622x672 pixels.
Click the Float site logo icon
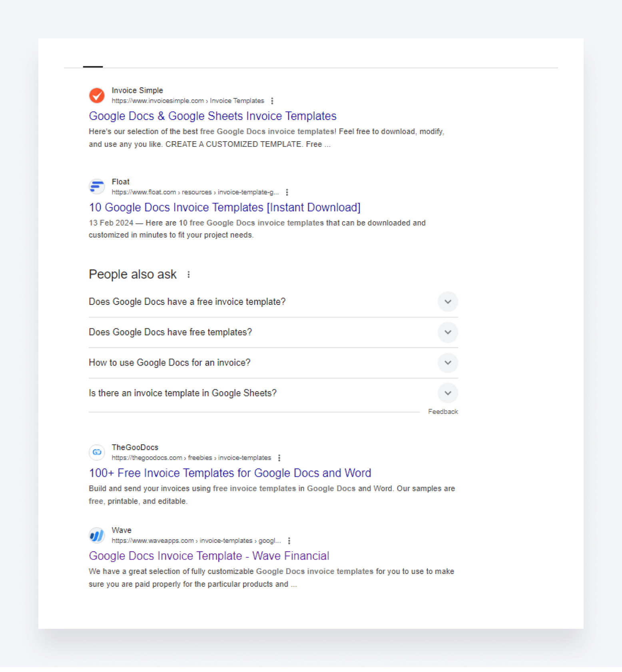(x=96, y=186)
